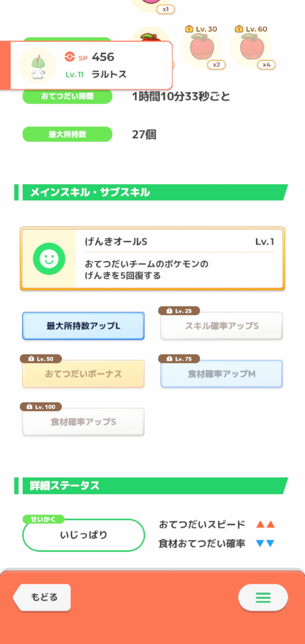Tap the green smiley げんきオールS skill icon
Screen dimensions: 305x644
(x=49, y=258)
